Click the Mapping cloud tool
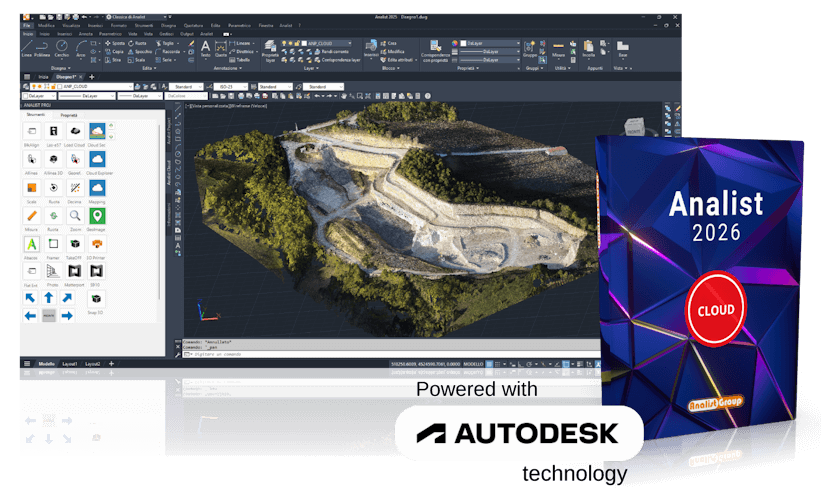The height and width of the screenshot is (500, 821). tap(97, 187)
